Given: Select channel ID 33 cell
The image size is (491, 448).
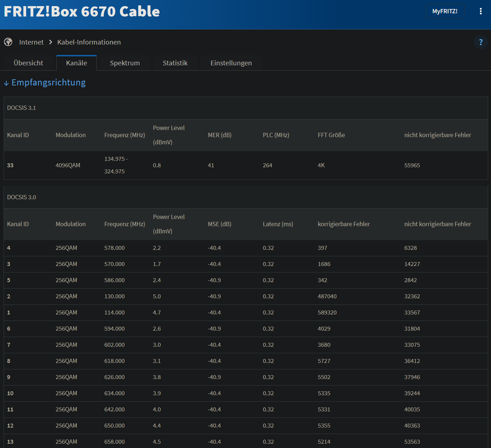Looking at the screenshot, I should tap(10, 165).
